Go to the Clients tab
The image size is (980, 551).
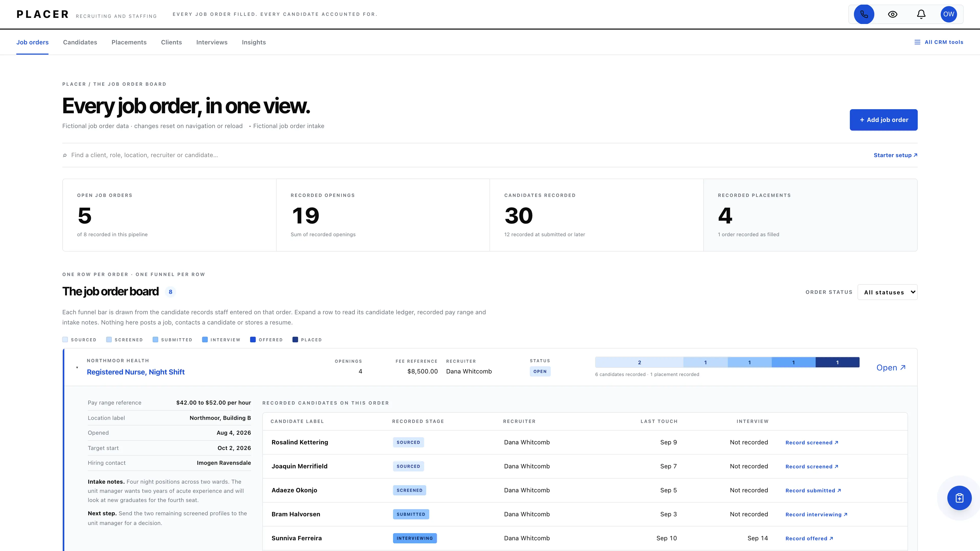(171, 42)
